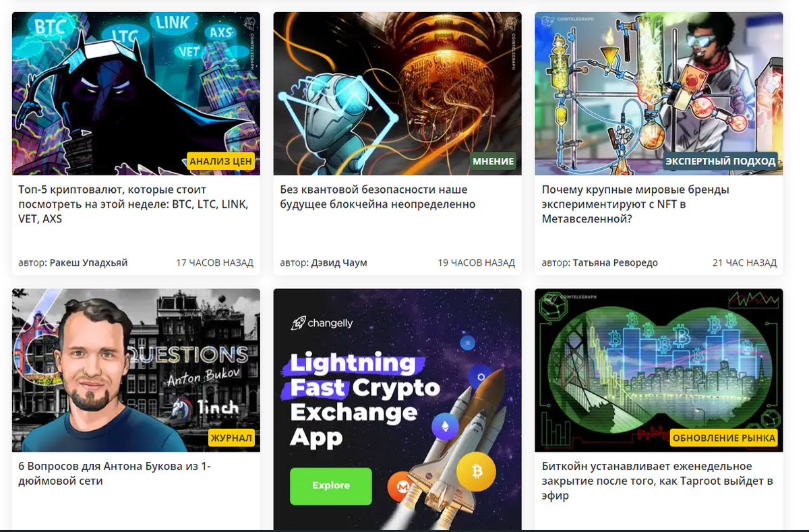809x532 pixels.
Task: Click the Changelly logo in the ad
Action: 322,323
